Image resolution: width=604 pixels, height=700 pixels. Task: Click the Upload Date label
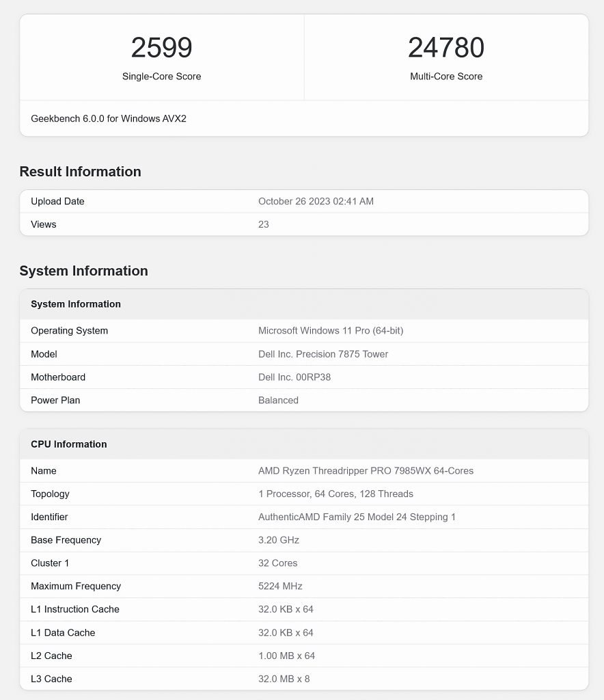pos(57,202)
